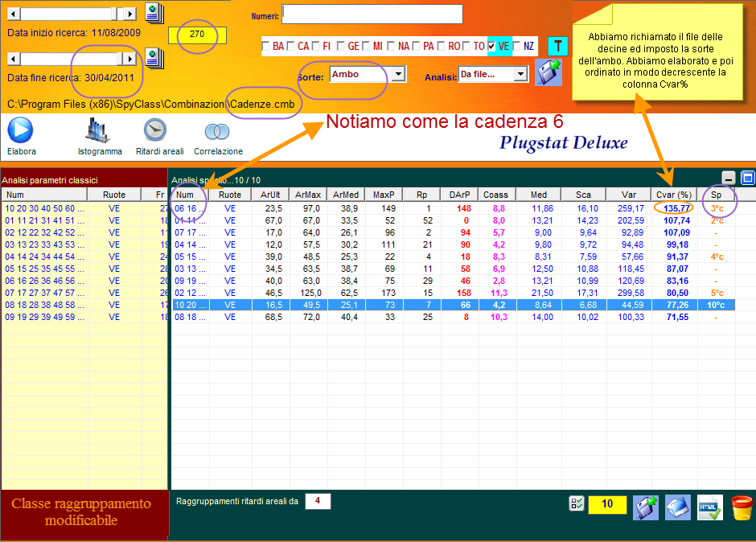Image resolution: width=756 pixels, height=542 pixels.
Task: Click the yellow field showing 10 in the bottom toolbar
Action: (607, 504)
